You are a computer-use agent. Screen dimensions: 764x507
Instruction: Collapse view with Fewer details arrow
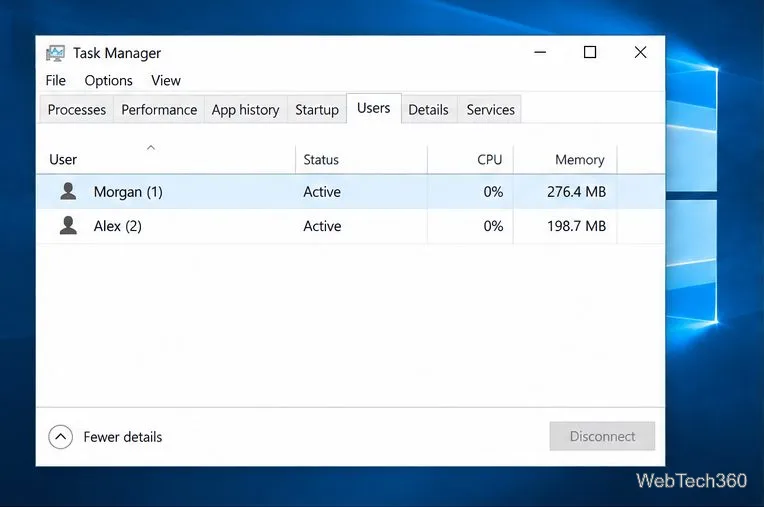pyautogui.click(x=60, y=436)
